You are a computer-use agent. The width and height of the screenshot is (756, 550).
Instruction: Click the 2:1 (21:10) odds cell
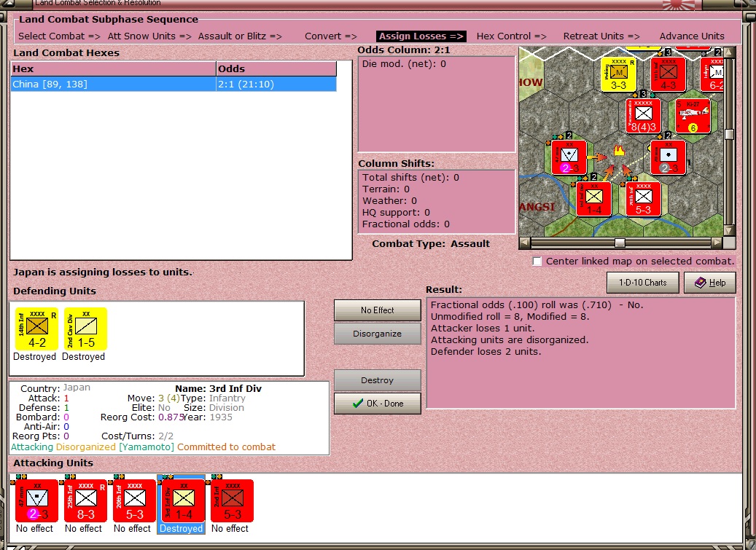pos(276,85)
